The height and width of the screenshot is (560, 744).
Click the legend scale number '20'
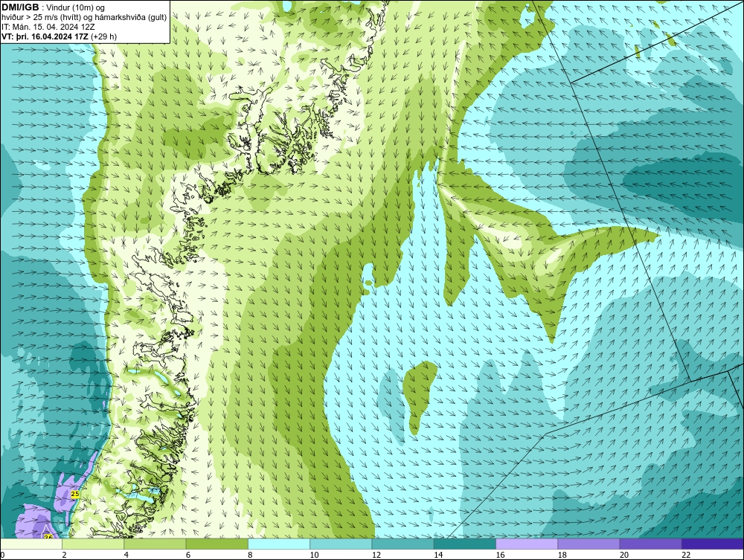point(623,556)
